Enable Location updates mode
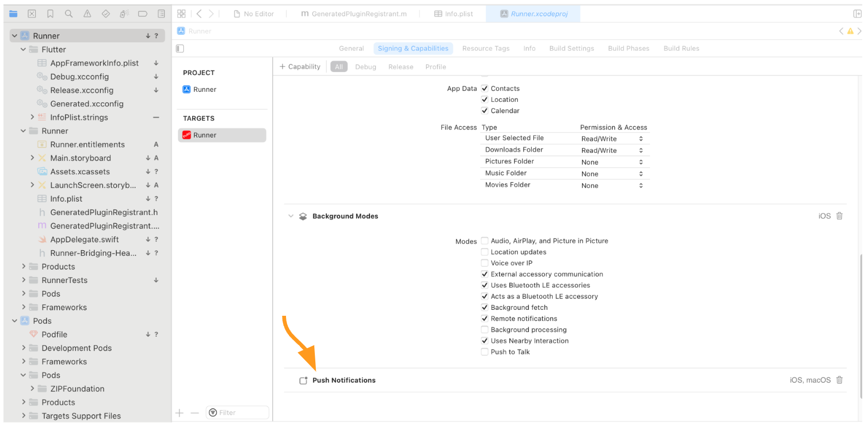 pyautogui.click(x=485, y=252)
